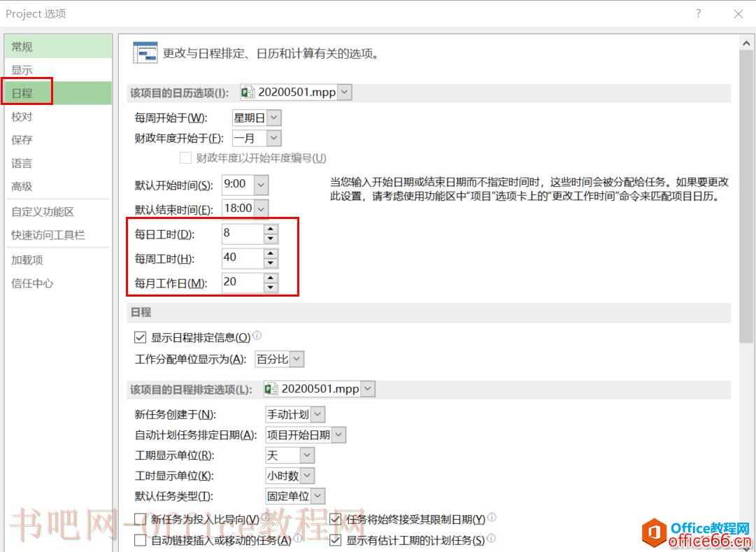Click the info icon beside 显示有估计工期的计划任务

(x=491, y=538)
